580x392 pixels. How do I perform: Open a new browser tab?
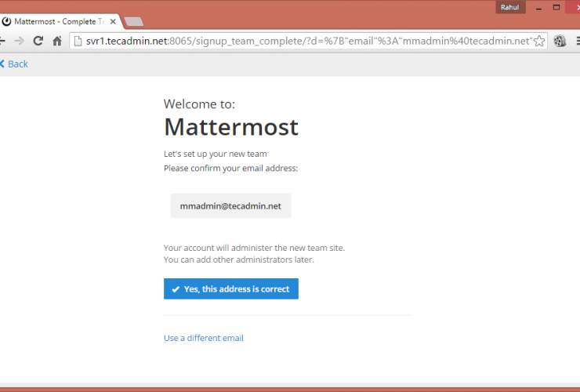coord(133,21)
